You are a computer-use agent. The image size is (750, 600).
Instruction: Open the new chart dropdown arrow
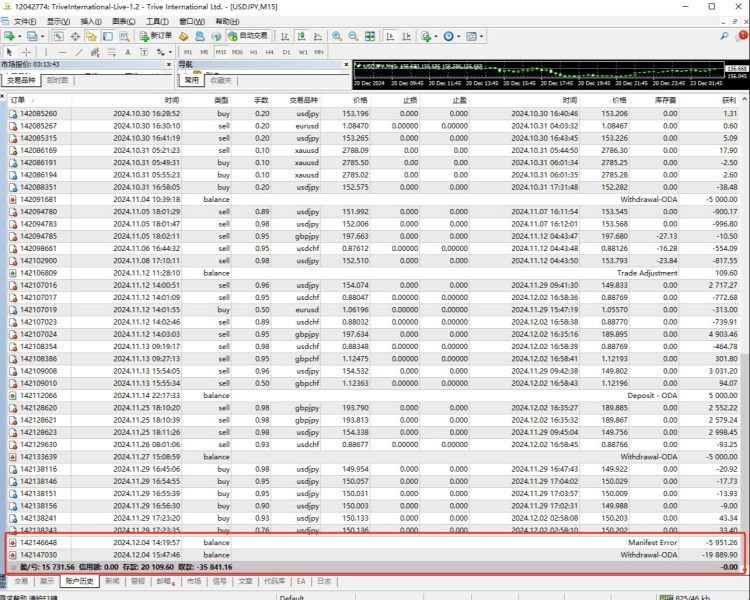point(19,36)
